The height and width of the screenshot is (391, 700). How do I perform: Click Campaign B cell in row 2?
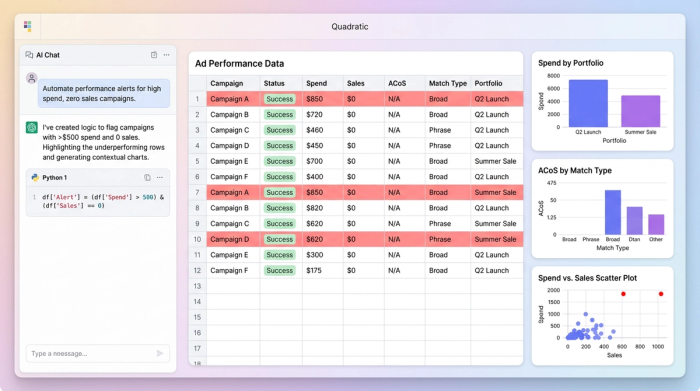pos(233,115)
